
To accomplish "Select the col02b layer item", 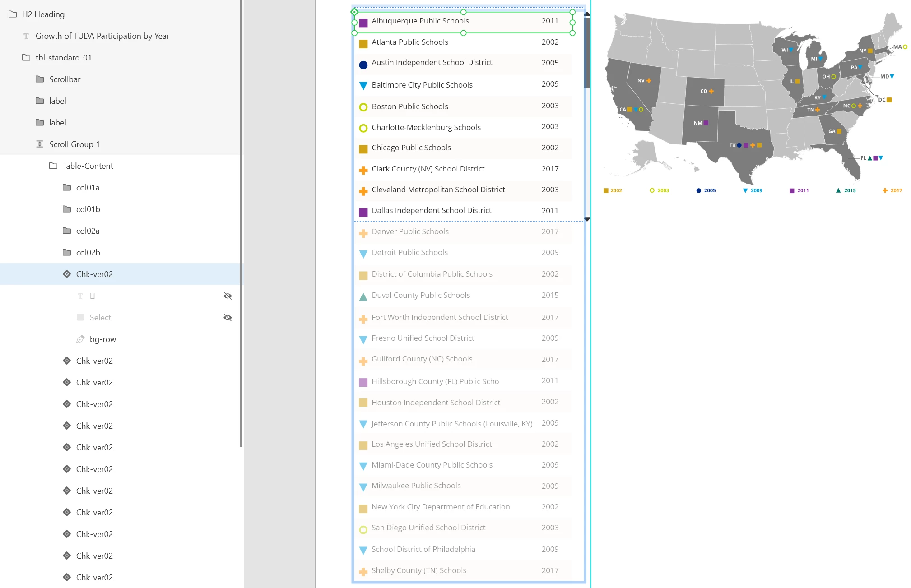I will tap(88, 252).
